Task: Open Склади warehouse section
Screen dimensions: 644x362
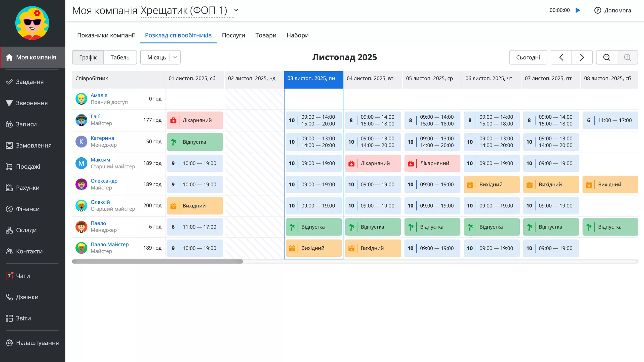Action: (26, 230)
